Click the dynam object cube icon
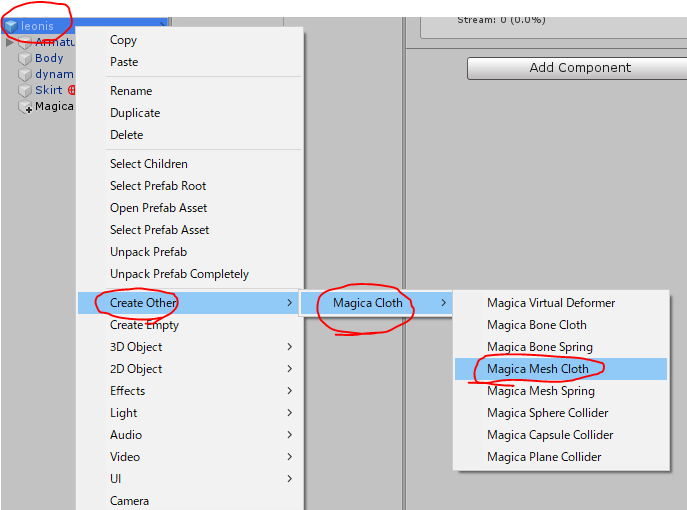 point(25,74)
